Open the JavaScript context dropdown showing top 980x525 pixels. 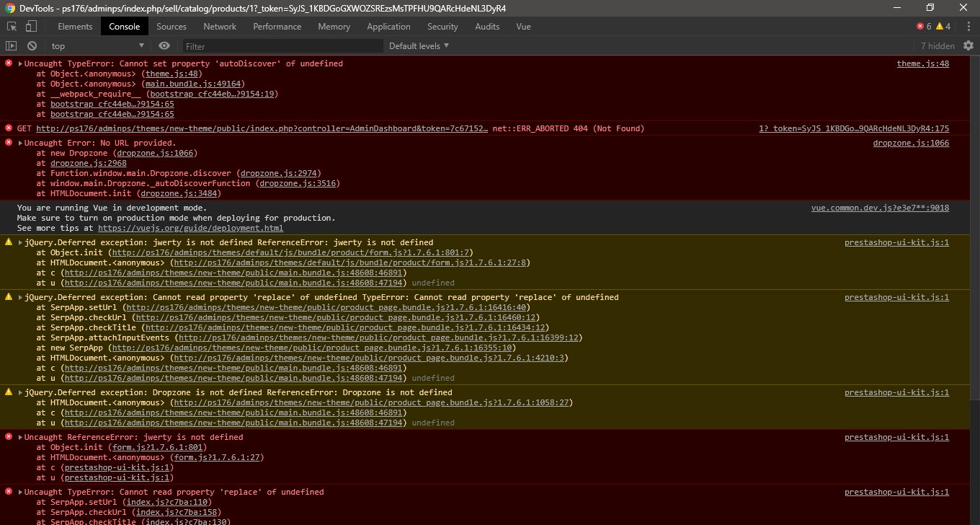click(99, 46)
